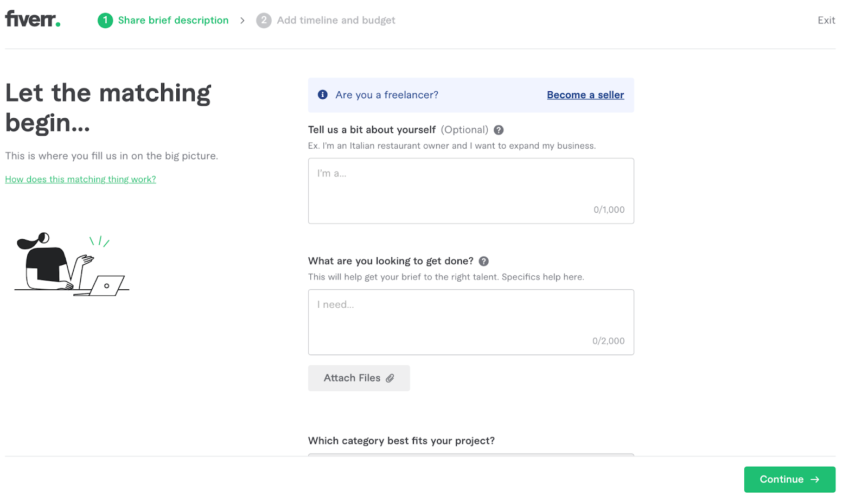This screenshot has height=502, width=868.
Task: Click the step 1 number circle
Action: (105, 21)
